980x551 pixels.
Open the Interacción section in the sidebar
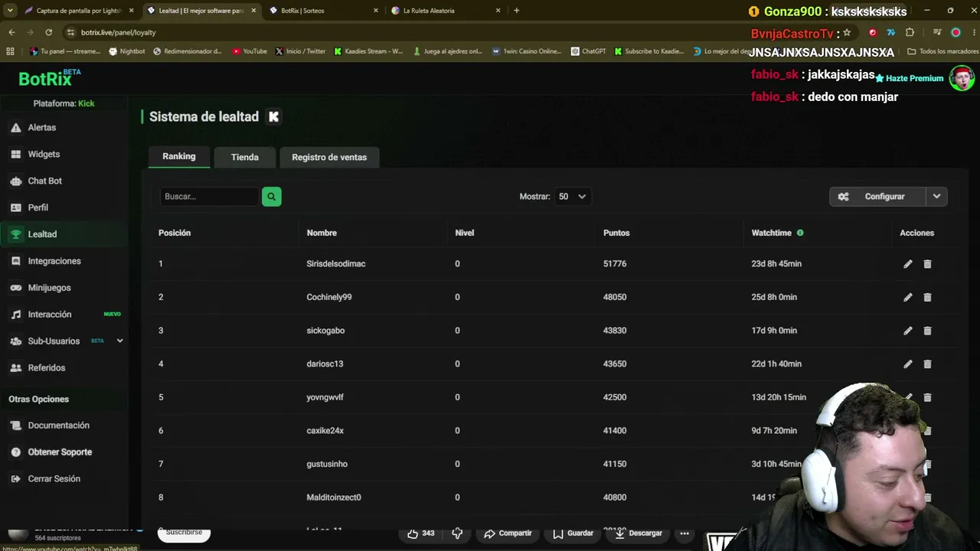click(x=50, y=315)
